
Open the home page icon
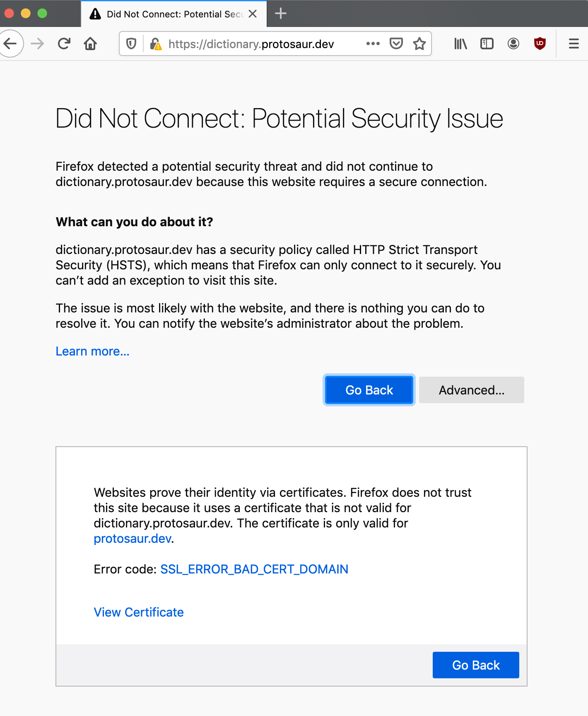coord(90,44)
